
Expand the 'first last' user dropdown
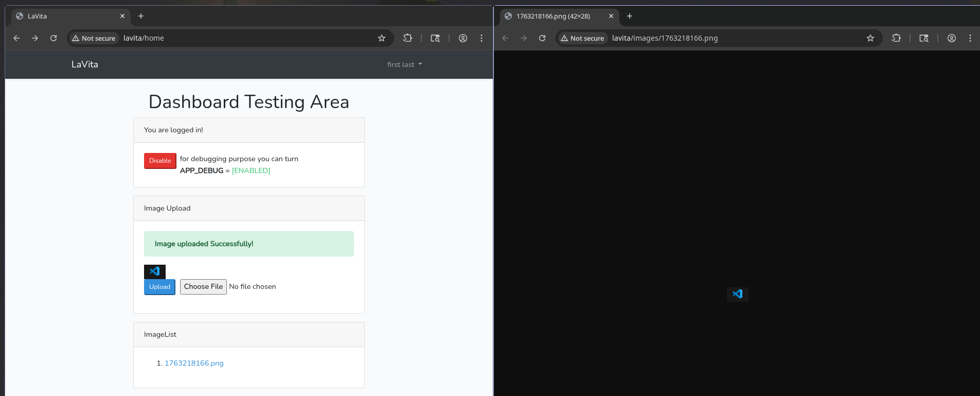404,64
